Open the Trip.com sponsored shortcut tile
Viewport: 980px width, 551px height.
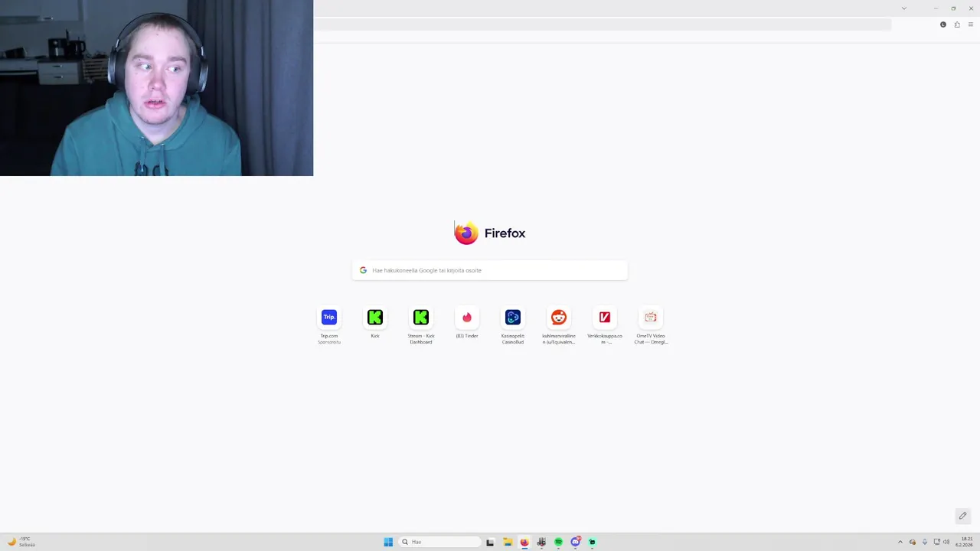[329, 318]
